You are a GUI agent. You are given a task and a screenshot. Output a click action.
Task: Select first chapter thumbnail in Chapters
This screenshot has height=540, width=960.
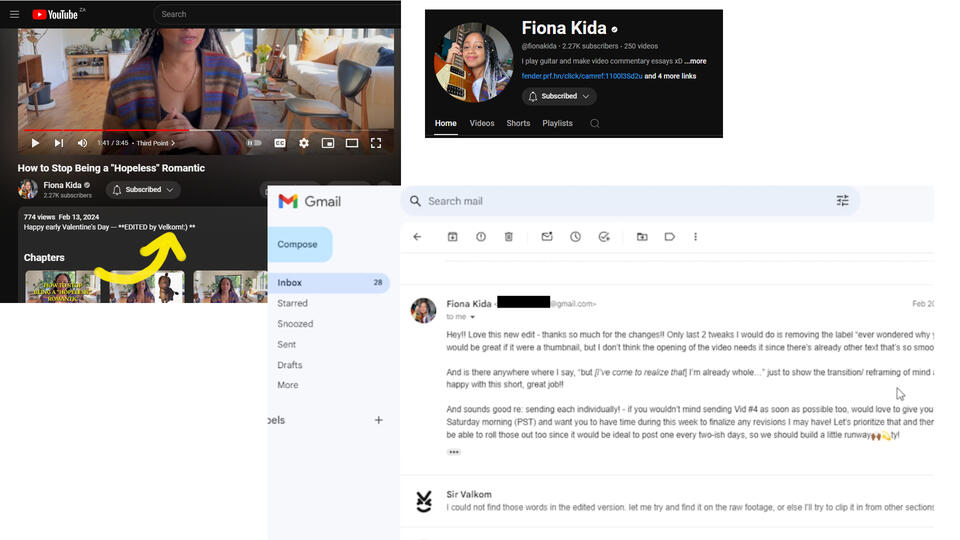coord(62,287)
